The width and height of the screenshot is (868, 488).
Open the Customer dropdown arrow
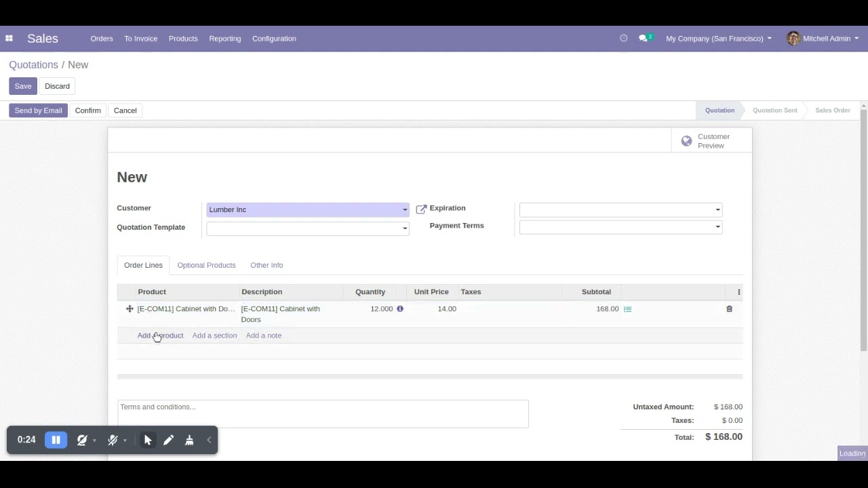click(x=405, y=210)
